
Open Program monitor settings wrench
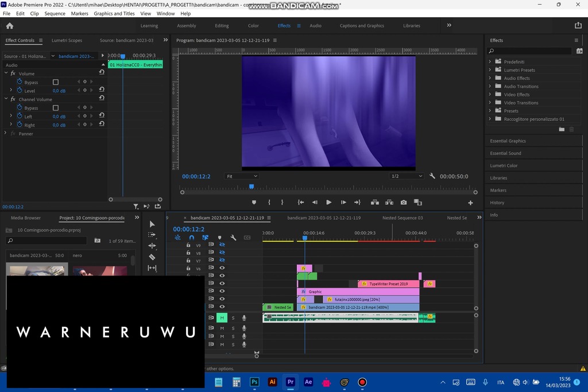[x=432, y=176]
